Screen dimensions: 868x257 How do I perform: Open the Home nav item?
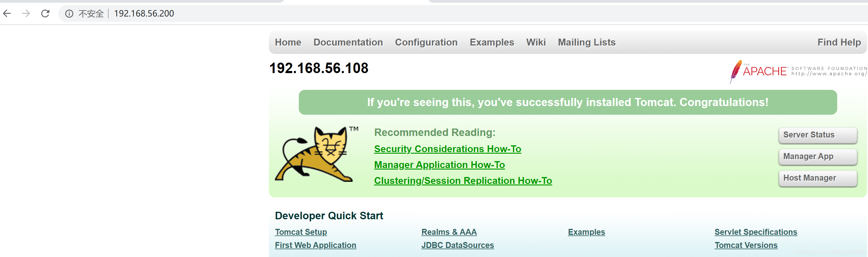[288, 42]
